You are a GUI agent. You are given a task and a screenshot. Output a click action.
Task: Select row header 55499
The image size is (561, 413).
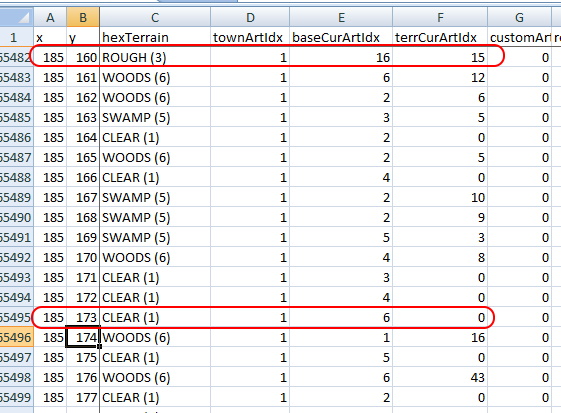(x=16, y=397)
